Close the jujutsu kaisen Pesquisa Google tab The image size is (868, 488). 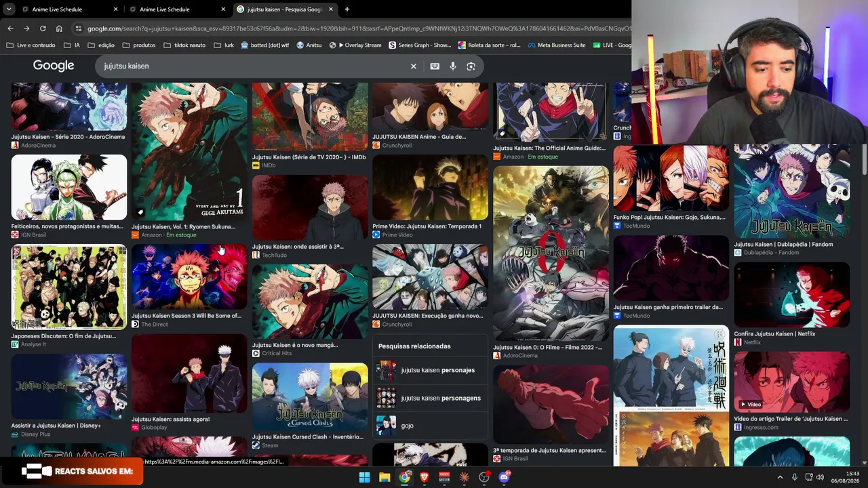click(331, 9)
